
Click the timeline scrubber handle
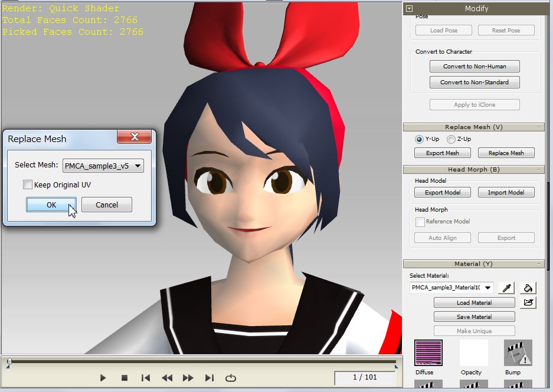(x=9, y=361)
